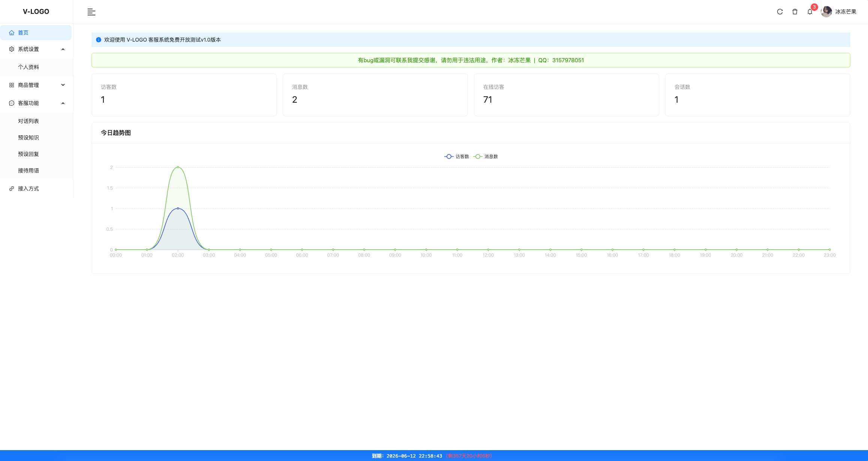Click the link icon beside 接入方式

12,189
